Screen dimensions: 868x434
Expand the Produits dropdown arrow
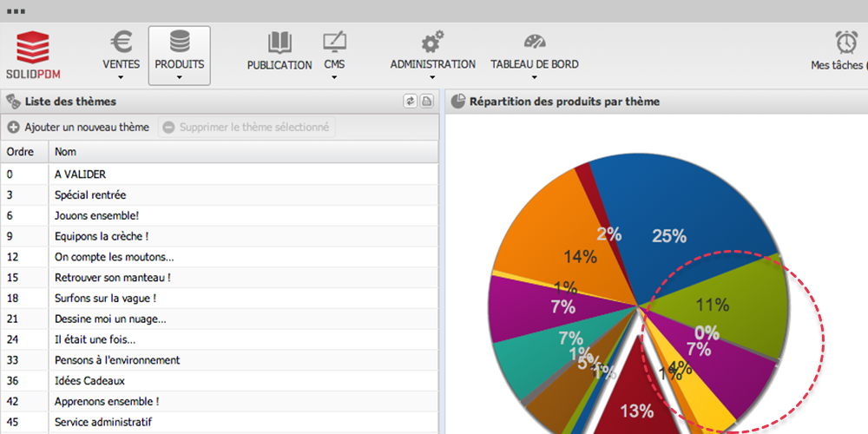tap(180, 77)
